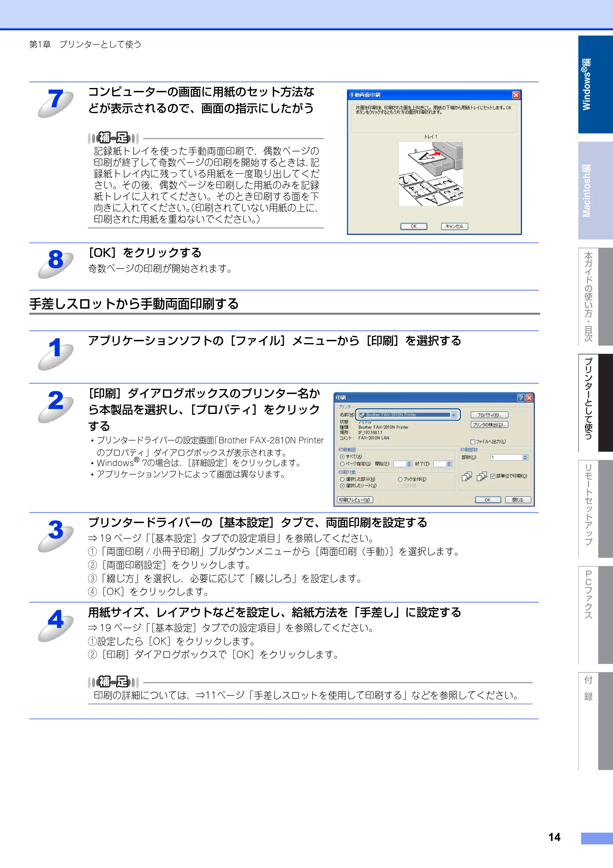Click the プロパティ(R)... button
The image size is (613, 868).
tap(489, 415)
